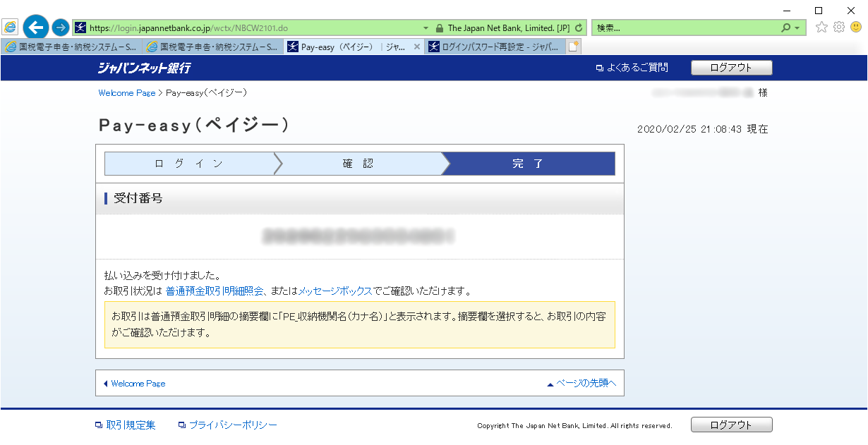Click the Welcome Page link below the panel

134,384
